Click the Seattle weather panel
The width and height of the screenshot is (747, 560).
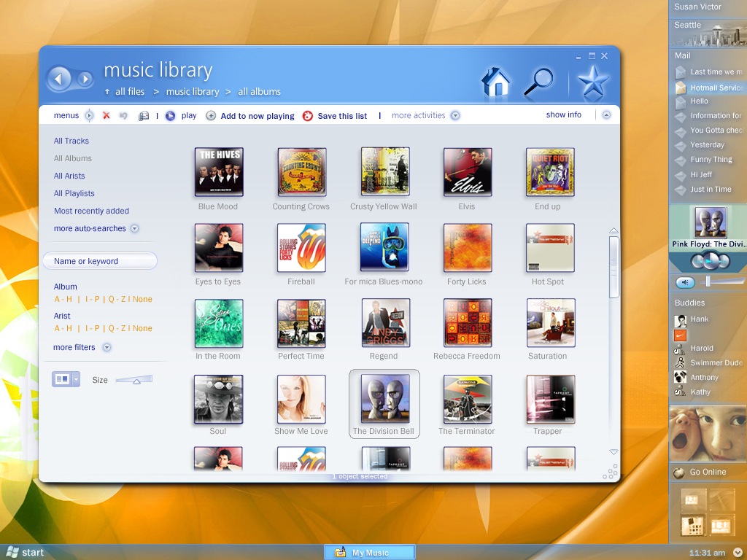(x=708, y=34)
